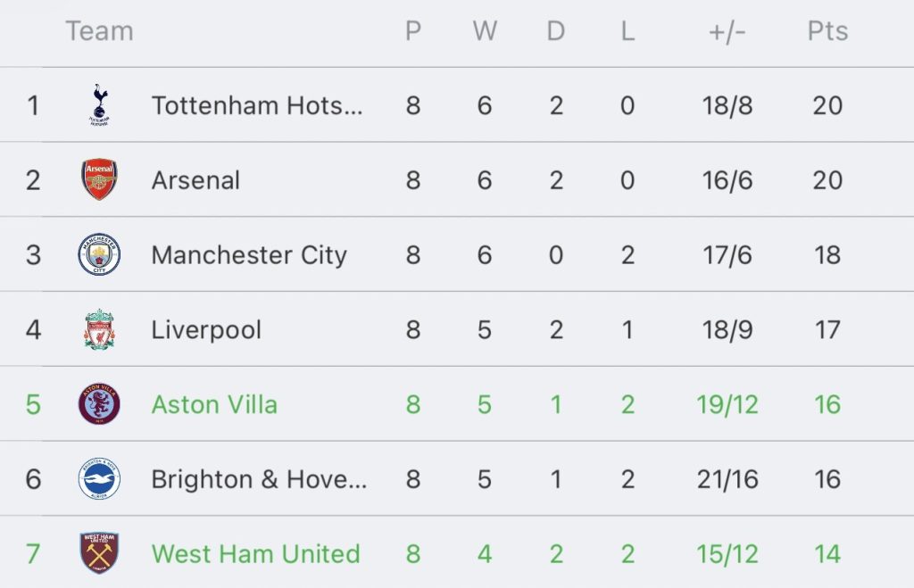Screen dimensions: 914x588
Task: Open the Tottenham Hotspur crest icon
Action: (99, 105)
